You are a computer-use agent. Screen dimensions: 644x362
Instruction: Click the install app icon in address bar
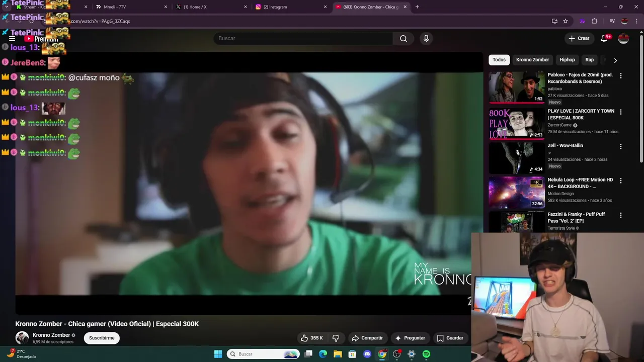coord(554,21)
